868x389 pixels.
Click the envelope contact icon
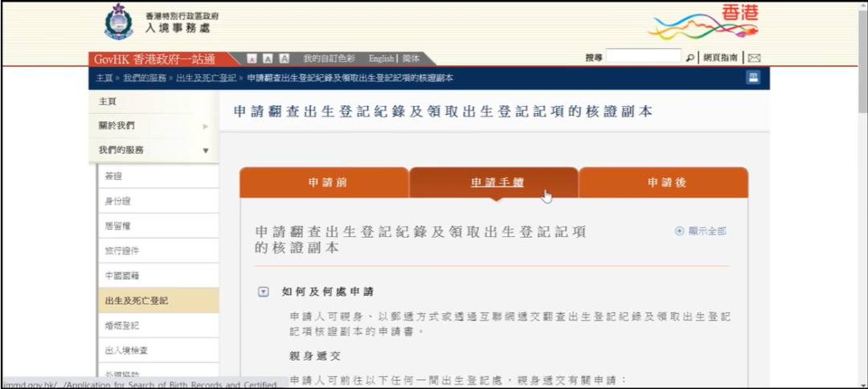point(754,58)
